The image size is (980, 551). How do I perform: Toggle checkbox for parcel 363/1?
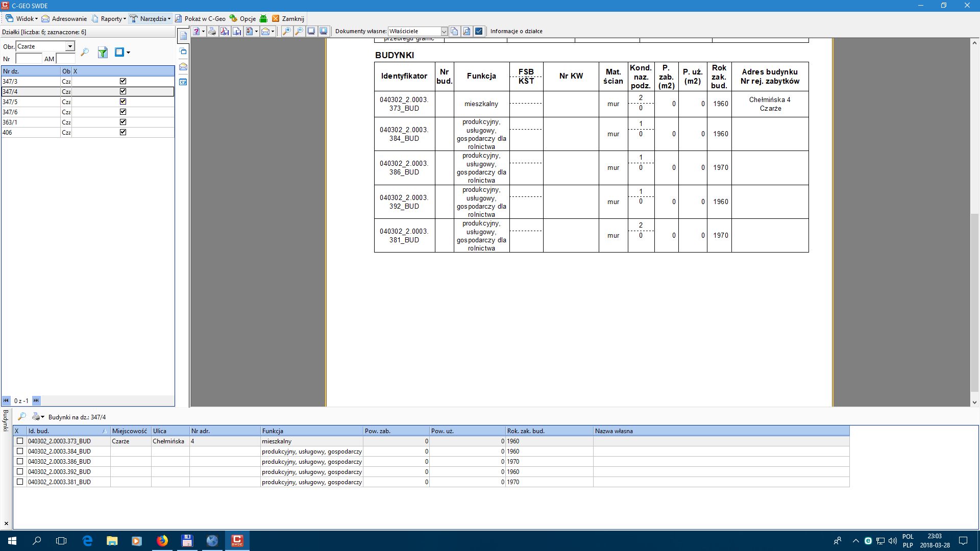[123, 122]
